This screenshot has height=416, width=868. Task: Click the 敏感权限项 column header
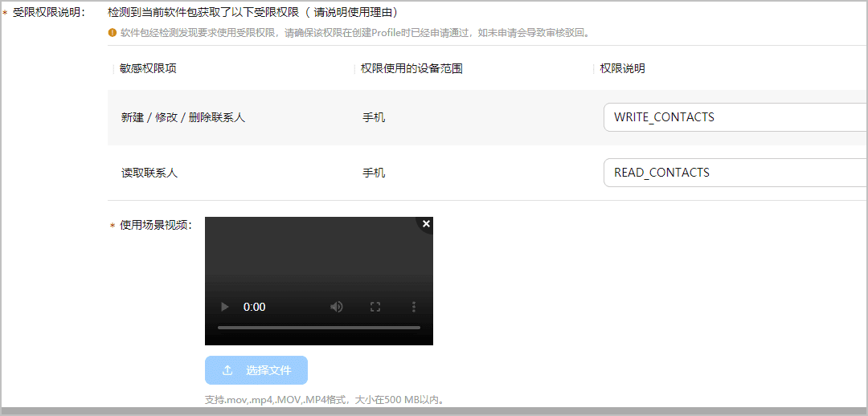coord(149,68)
